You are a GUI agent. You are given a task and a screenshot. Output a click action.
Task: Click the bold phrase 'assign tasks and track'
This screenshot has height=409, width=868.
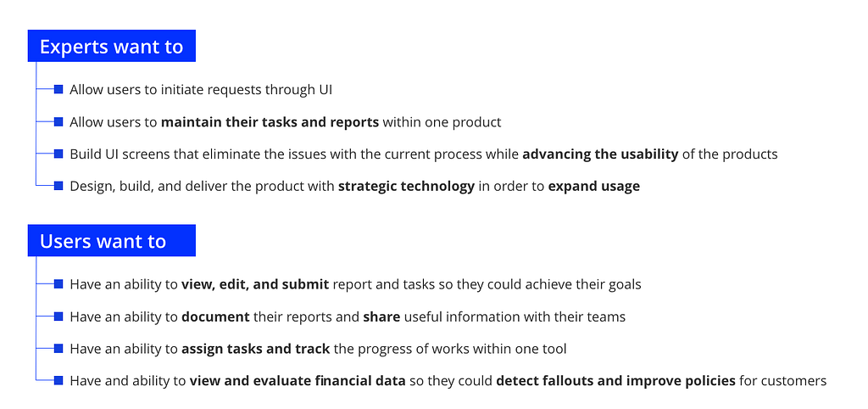pyautogui.click(x=256, y=349)
